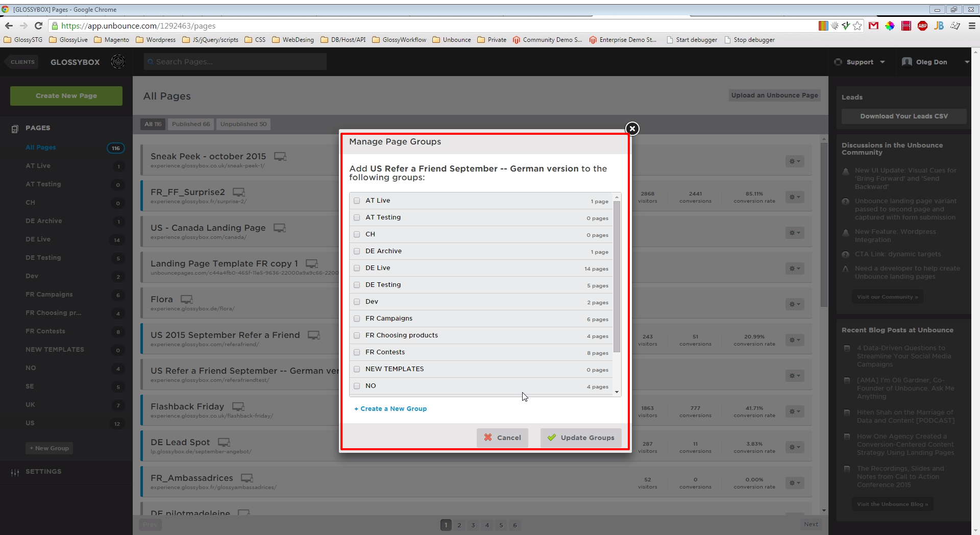Screen dimensions: 980x535
Task: Switch to the Unpublished 50 tab
Action: [243, 124]
